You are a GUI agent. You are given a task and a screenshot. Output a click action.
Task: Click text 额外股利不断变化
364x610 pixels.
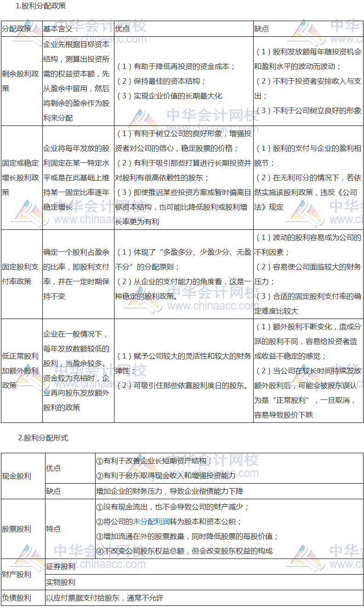pyautogui.click(x=308, y=341)
